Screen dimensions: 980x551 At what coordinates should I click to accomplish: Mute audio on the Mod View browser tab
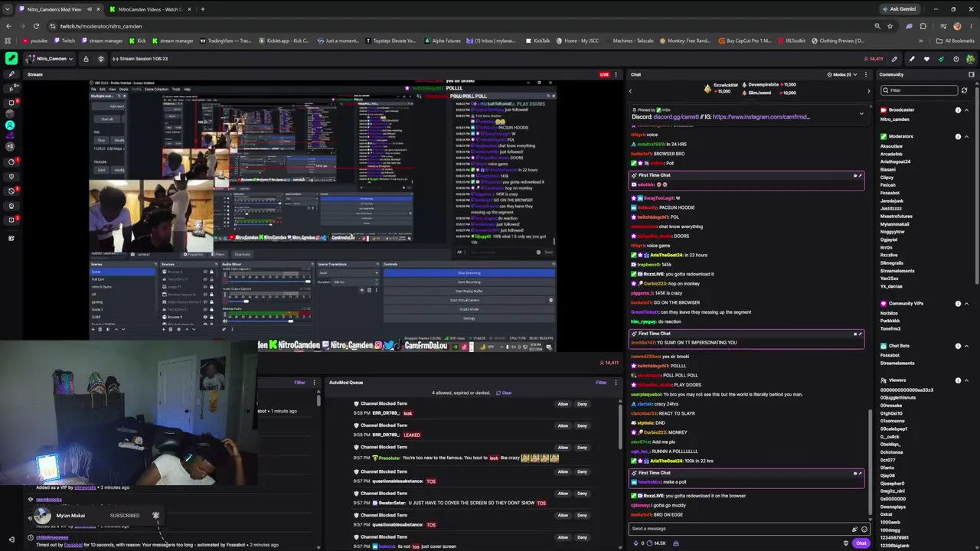[x=90, y=9]
